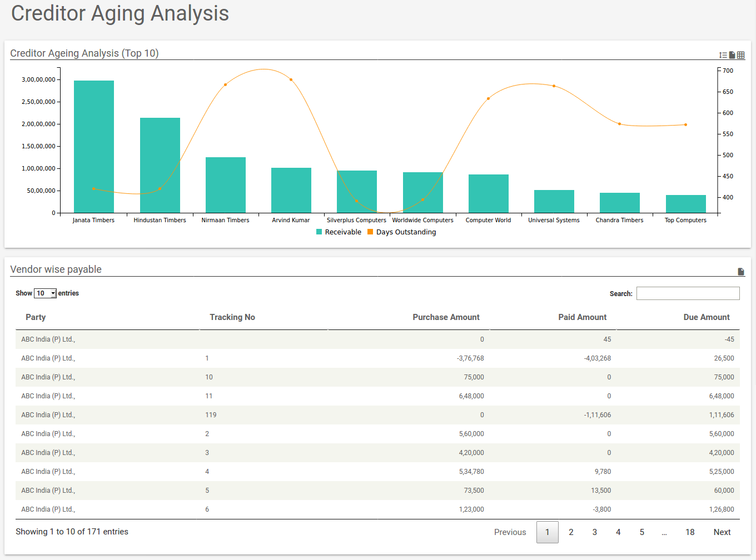Toggle sort on Paid Amount column
The height and width of the screenshot is (560, 756).
click(583, 317)
